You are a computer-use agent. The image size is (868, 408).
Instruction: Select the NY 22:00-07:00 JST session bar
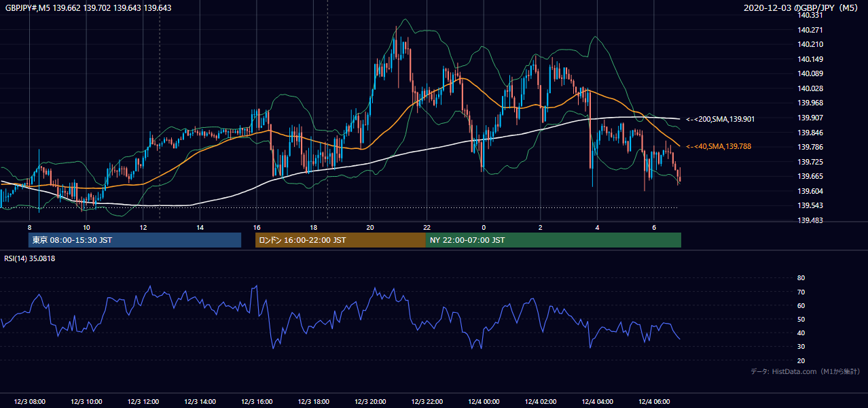553,240
